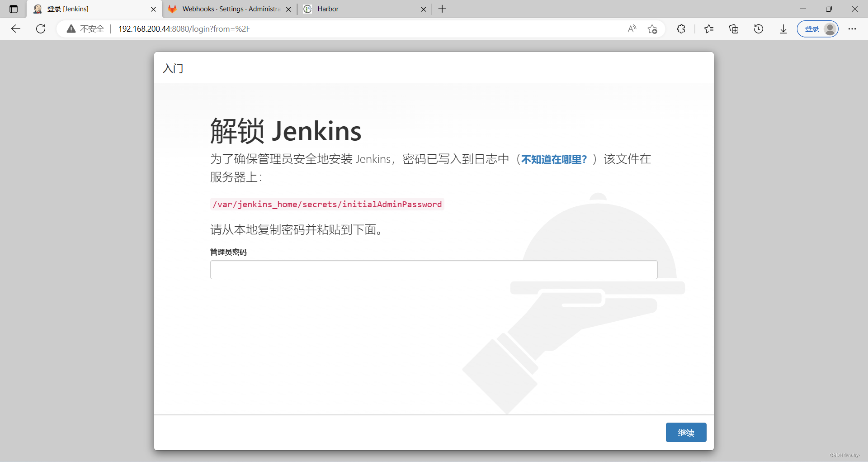Open browser extensions puzzle icon
Screen dimensions: 868x462
coord(681,29)
